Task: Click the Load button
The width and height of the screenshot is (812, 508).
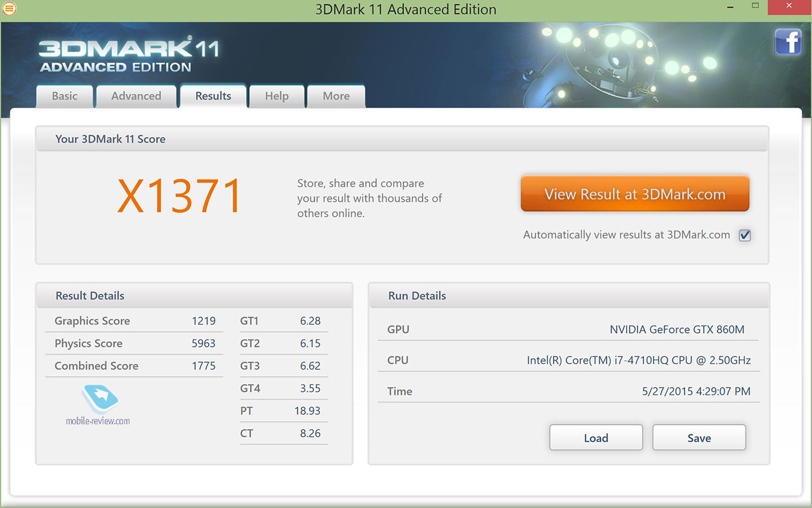Action: click(x=596, y=438)
